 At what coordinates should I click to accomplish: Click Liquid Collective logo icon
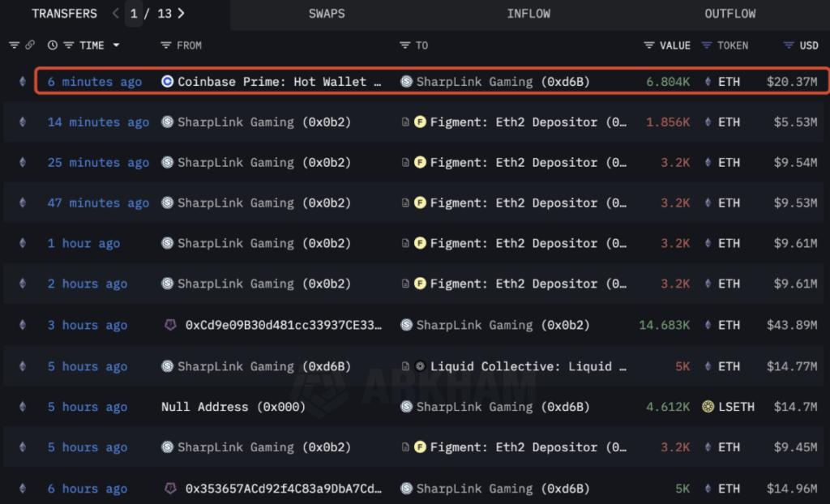tap(421, 366)
